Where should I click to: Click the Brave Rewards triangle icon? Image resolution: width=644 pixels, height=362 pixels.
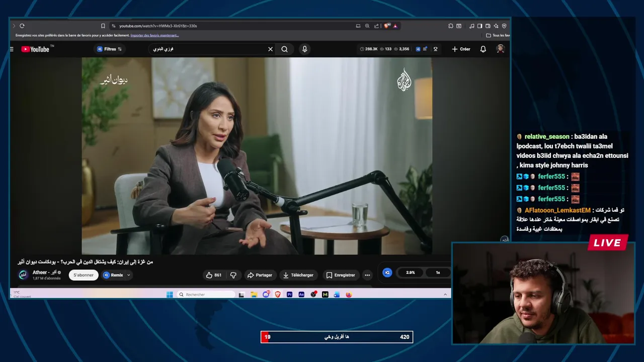click(395, 26)
